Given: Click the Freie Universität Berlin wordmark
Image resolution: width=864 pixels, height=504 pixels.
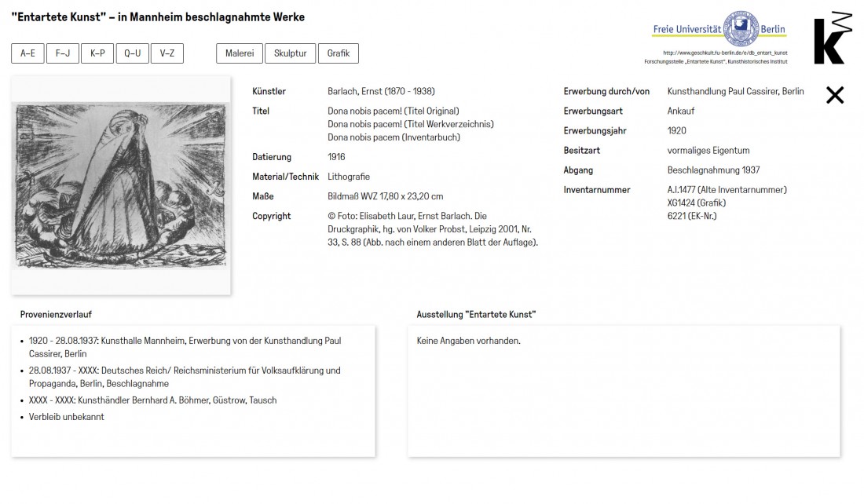Looking at the screenshot, I should [x=686, y=30].
